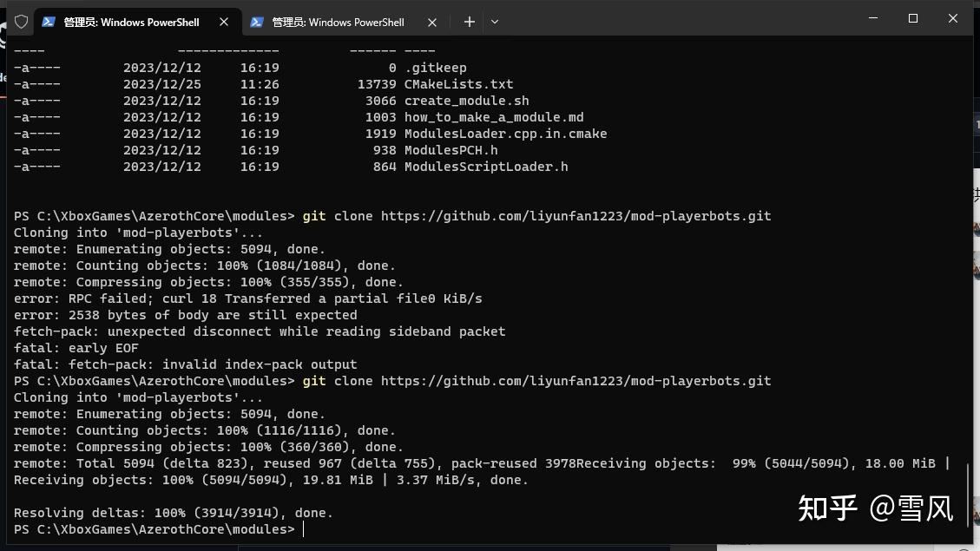Click the first git clone GitHub URL

tap(576, 216)
